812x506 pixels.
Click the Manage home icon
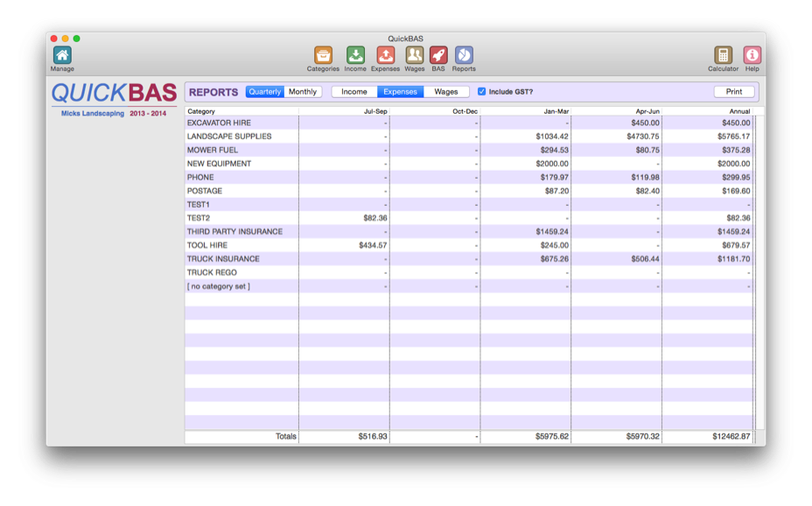point(61,55)
